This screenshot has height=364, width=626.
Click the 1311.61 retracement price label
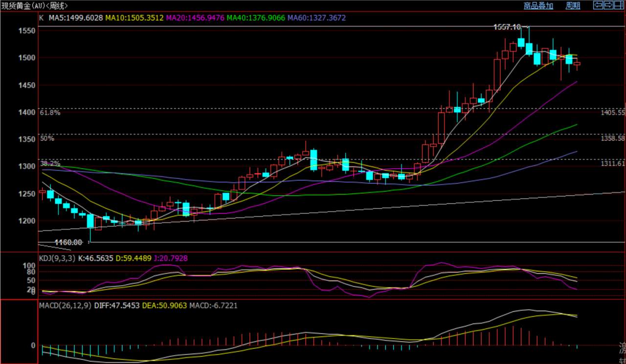click(613, 163)
